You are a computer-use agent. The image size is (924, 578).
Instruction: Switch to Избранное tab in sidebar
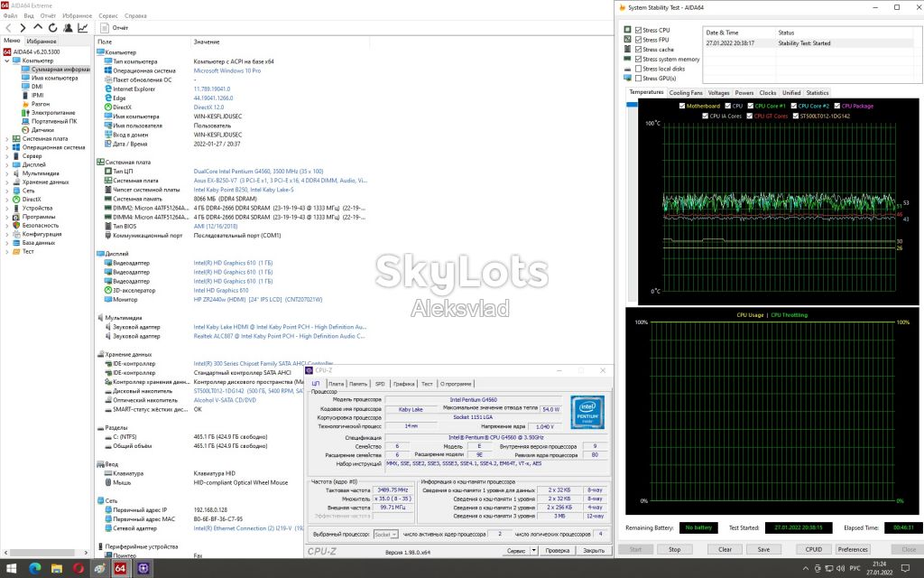(x=42, y=42)
